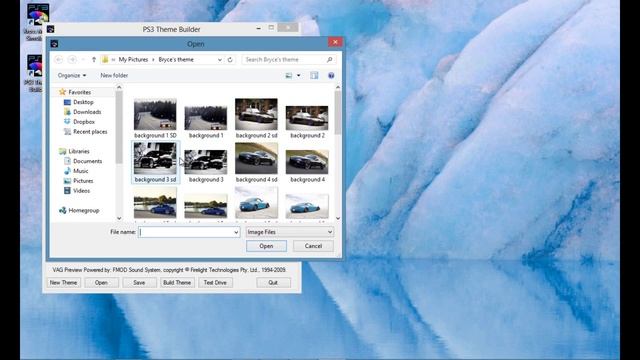Open Pictures library
The image size is (640, 360).
(83, 181)
